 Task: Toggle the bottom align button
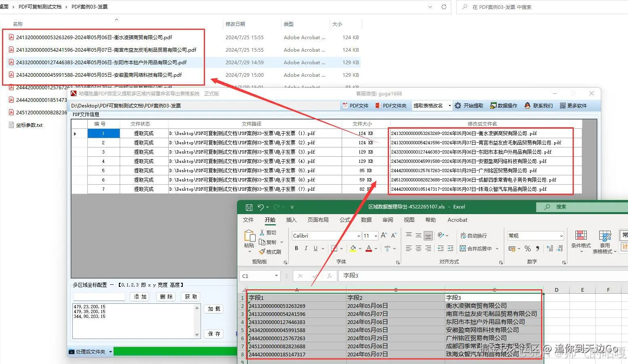[x=428, y=235]
